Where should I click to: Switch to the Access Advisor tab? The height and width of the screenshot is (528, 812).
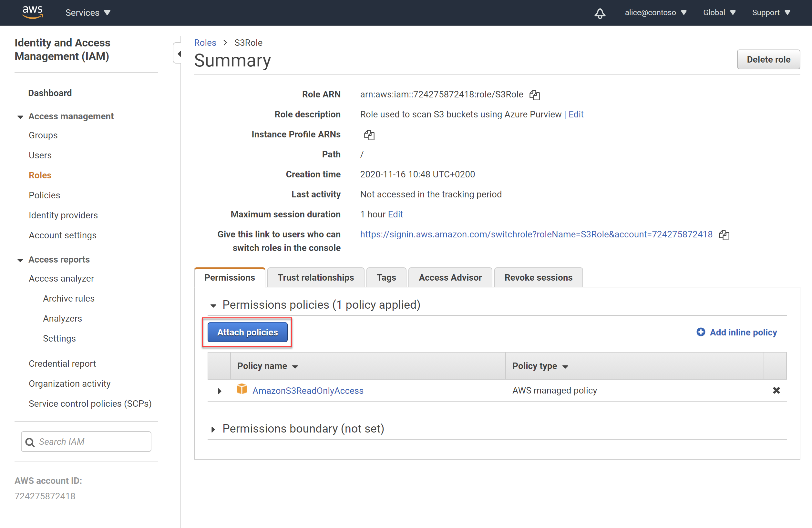(x=449, y=277)
